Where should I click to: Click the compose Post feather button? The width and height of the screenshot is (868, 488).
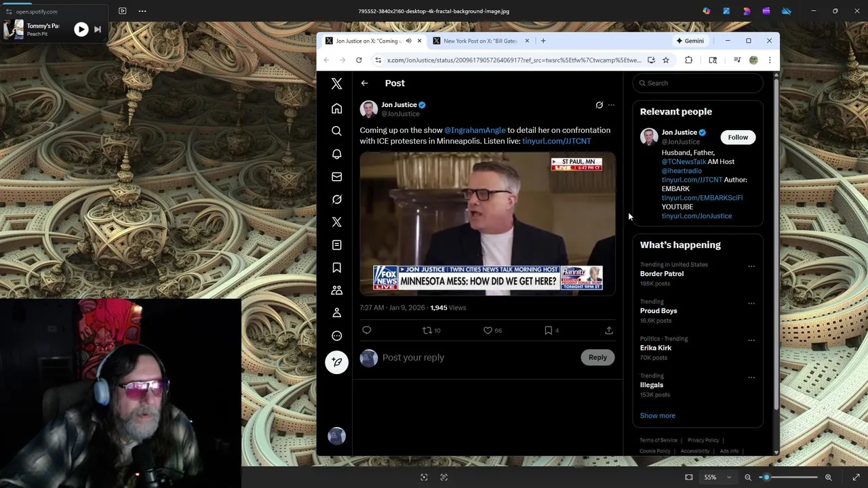click(x=336, y=362)
